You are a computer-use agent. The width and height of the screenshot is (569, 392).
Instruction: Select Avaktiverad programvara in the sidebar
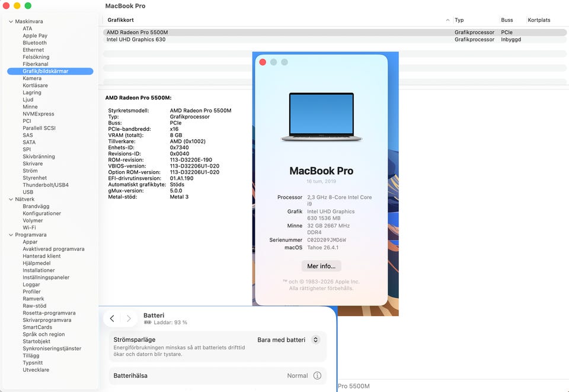(53, 249)
